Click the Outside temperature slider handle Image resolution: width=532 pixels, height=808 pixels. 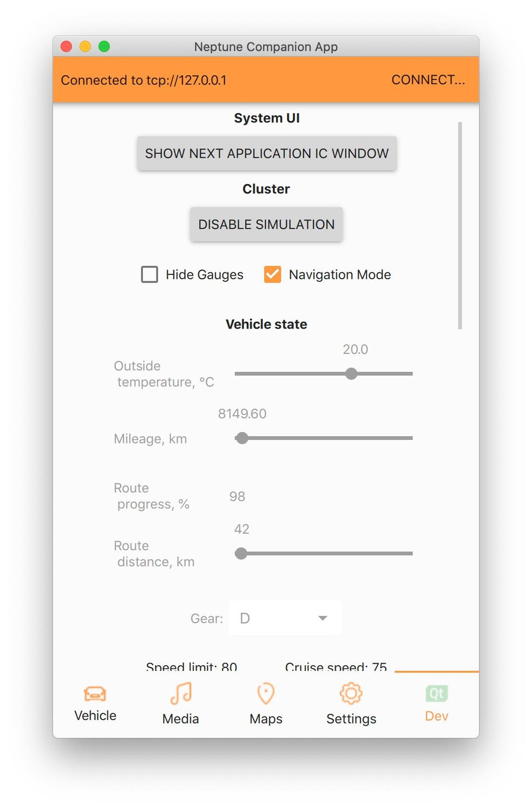[351, 373]
